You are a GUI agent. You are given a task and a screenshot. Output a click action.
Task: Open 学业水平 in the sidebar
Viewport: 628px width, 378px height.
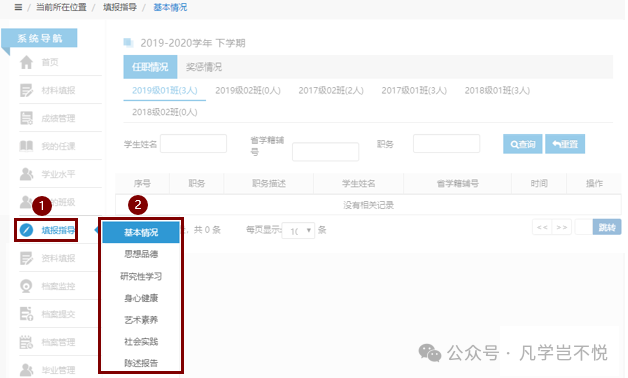58,174
